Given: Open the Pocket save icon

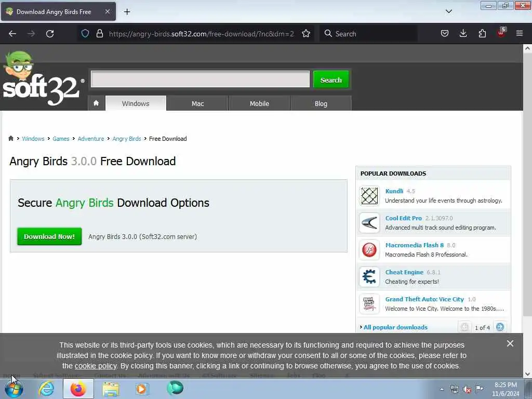Looking at the screenshot, I should tap(445, 34).
